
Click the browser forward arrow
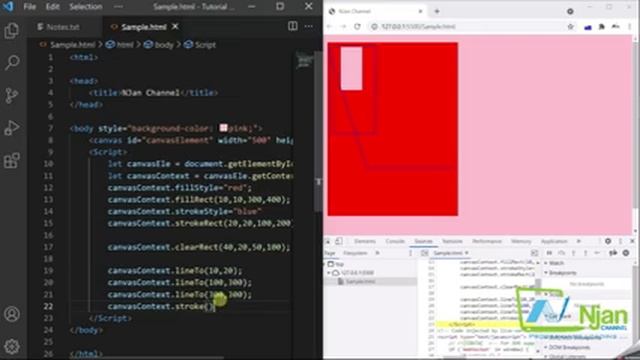pyautogui.click(x=343, y=27)
